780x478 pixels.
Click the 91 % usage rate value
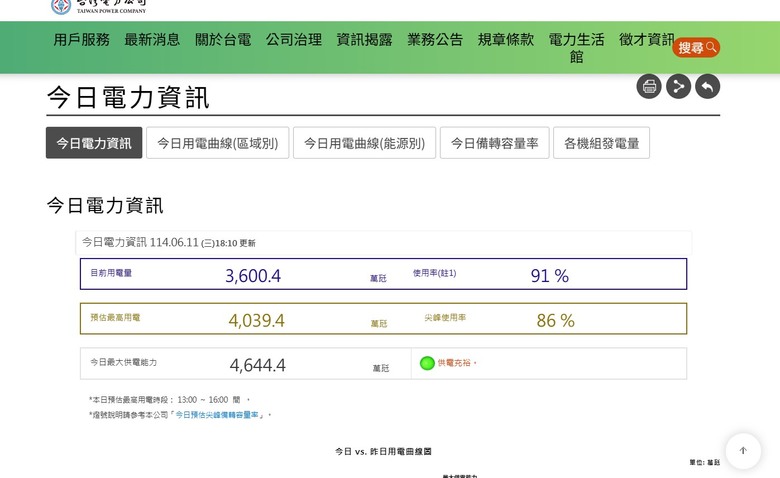pos(549,276)
